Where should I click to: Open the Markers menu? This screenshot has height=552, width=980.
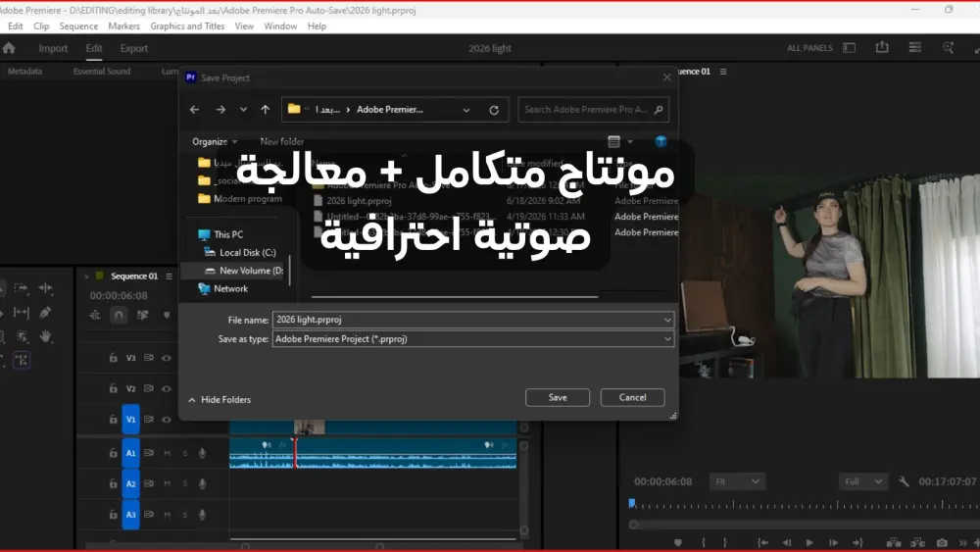pos(123,26)
